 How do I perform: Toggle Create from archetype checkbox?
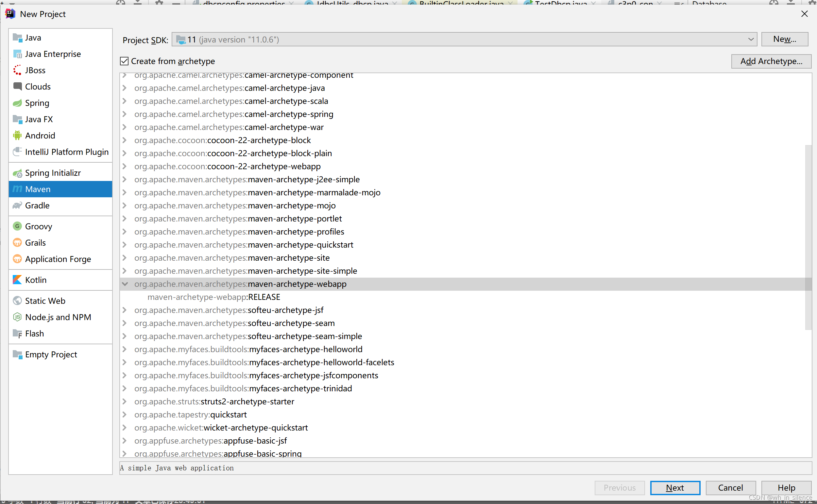tap(124, 61)
